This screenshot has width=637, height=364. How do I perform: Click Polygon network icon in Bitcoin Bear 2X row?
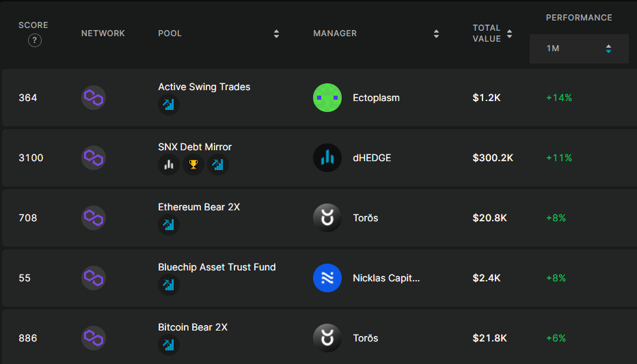94,338
